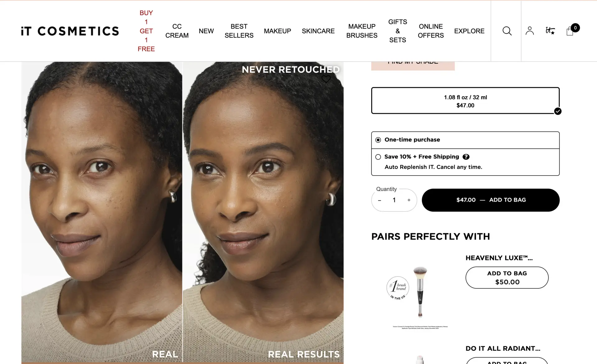Open the BEST SELLERS menu item
Screen dimensions: 597x364
click(239, 31)
